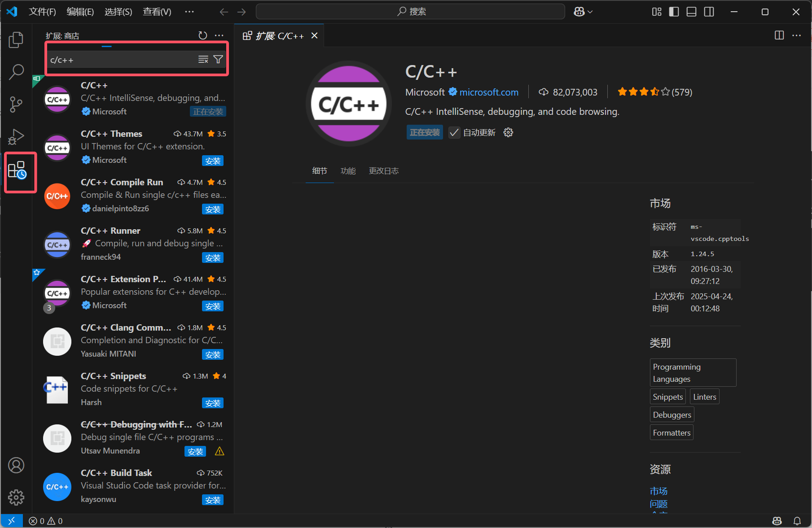Open the Accounts icon in activity bar
Viewport: 812px width, 528px height.
(x=16, y=465)
